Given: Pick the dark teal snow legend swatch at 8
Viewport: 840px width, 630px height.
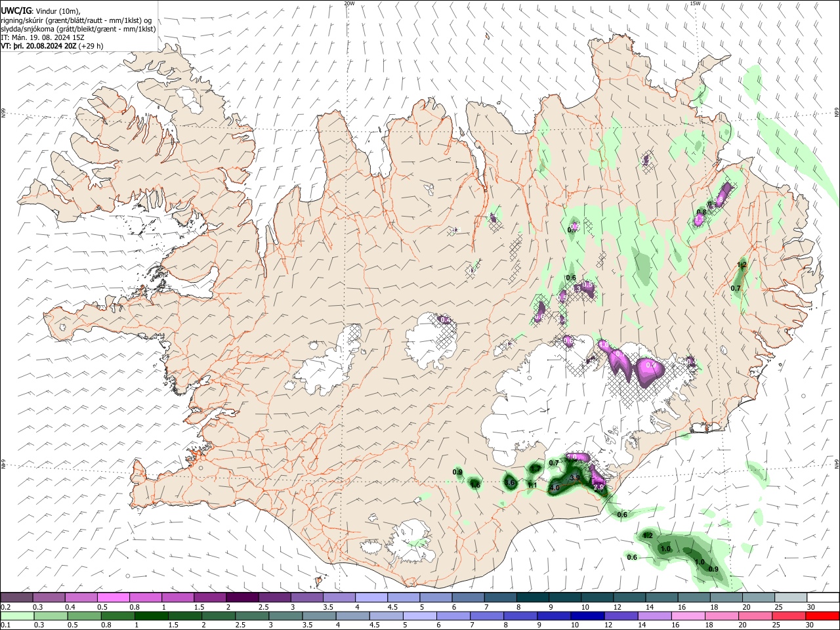Looking at the screenshot, I should 532,597.
